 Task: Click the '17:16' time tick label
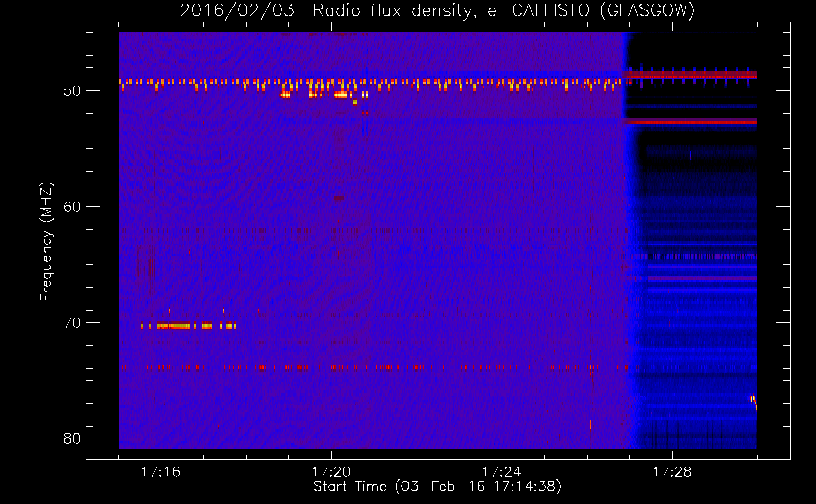click(160, 472)
